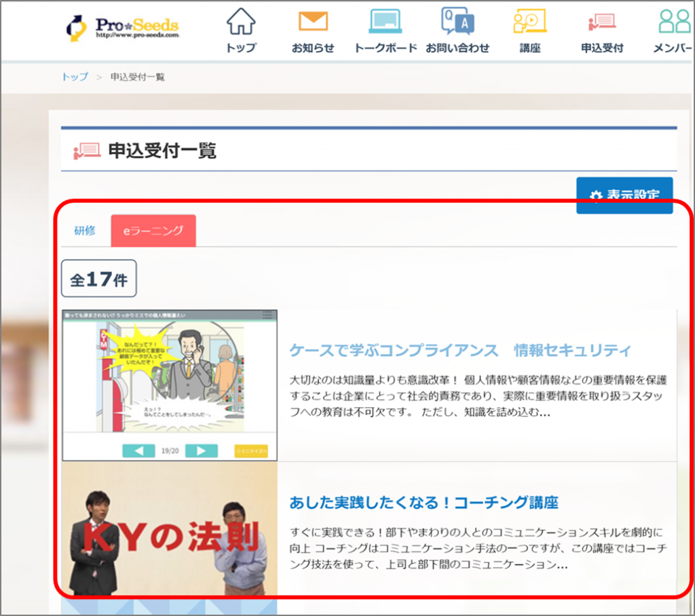Open the メンバー people icon
695x616 pixels.
click(x=674, y=22)
